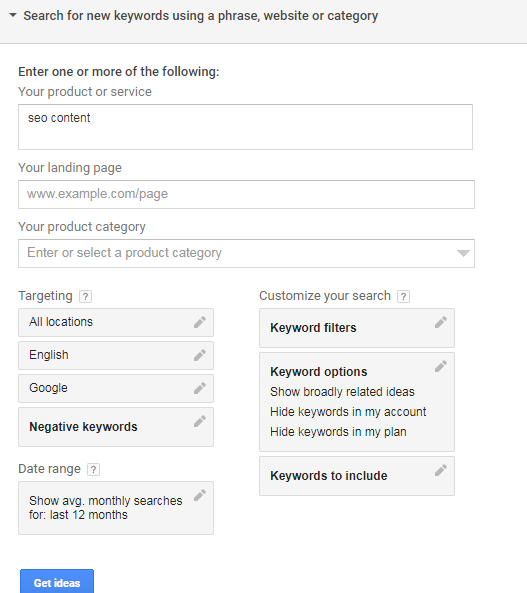The image size is (527, 593).
Task: Open Negative keywords pencil editor
Action: tap(200, 421)
